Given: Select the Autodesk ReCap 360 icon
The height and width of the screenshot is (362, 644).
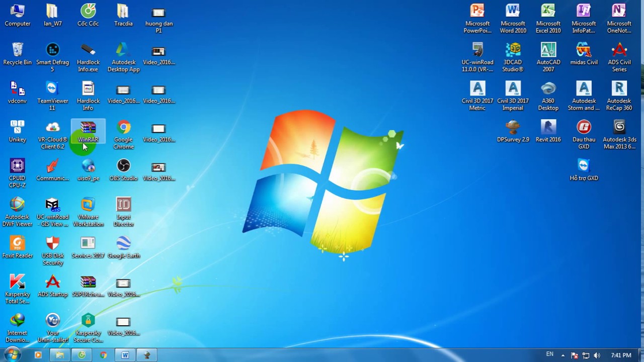Looking at the screenshot, I should click(619, 96).
